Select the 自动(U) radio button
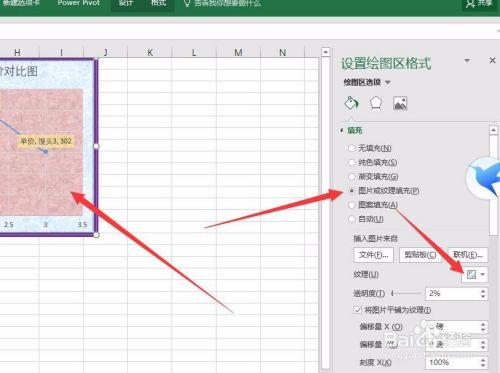This screenshot has width=500, height=373. pos(351,219)
